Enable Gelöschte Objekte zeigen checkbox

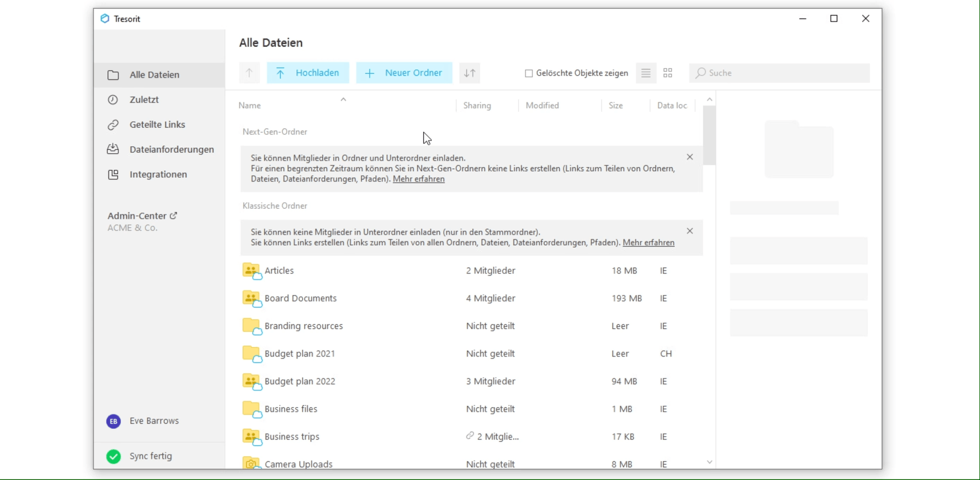click(x=529, y=73)
